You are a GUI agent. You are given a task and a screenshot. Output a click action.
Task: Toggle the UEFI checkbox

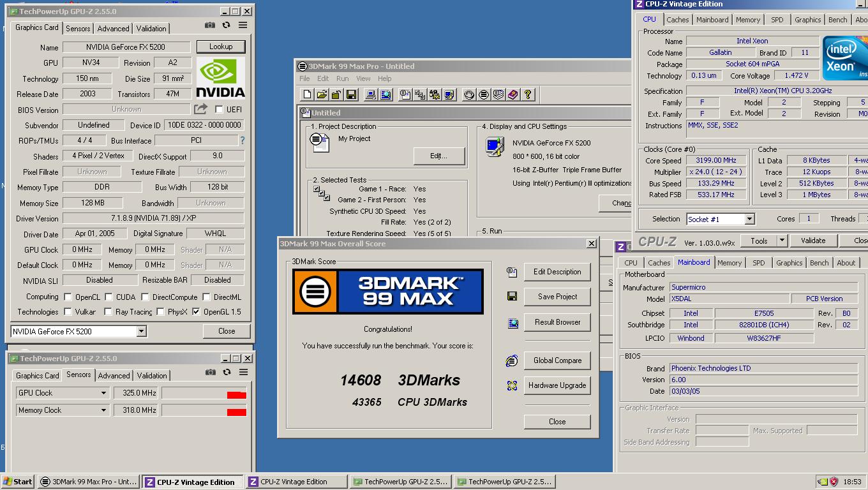coord(219,110)
